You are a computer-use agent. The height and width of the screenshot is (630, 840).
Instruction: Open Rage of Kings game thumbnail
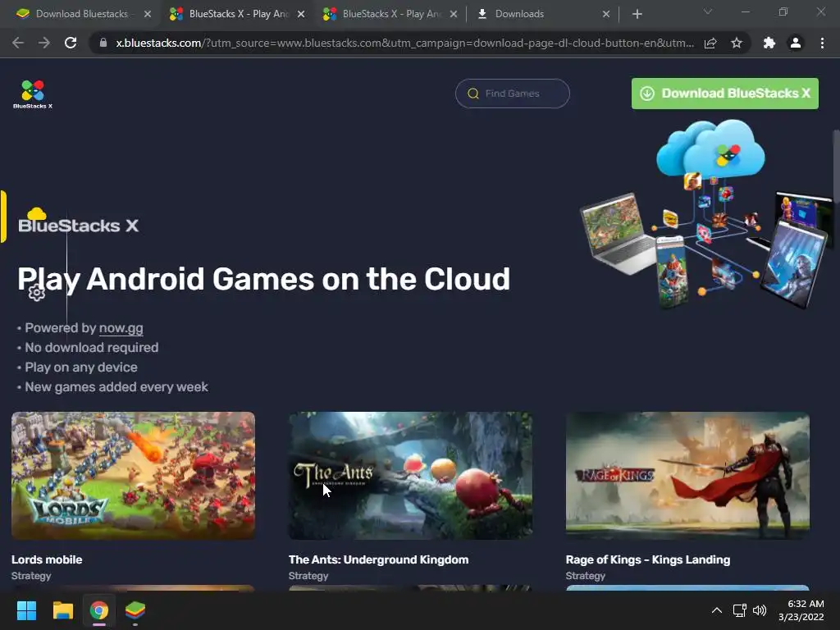point(687,475)
